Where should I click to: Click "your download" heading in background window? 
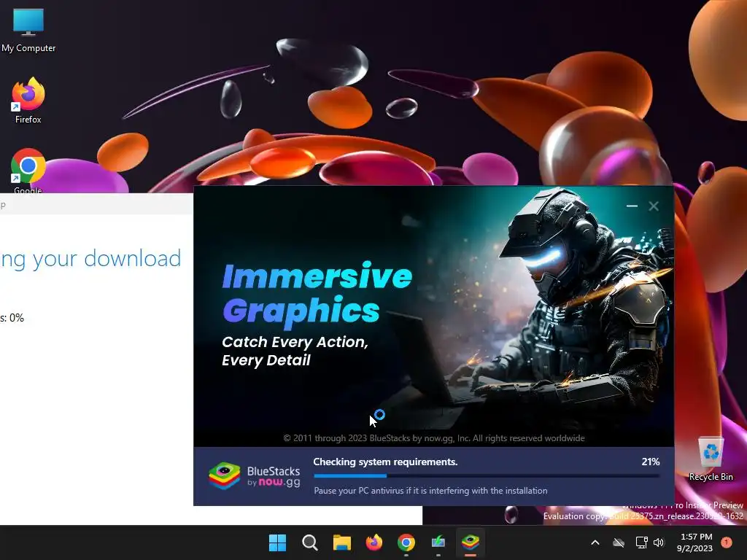click(x=107, y=259)
